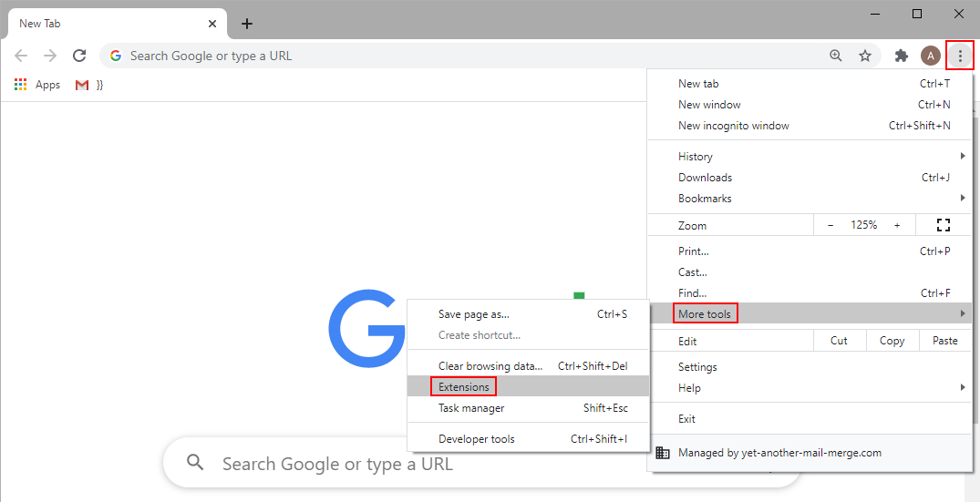Click the three-dot Chrome menu icon

click(960, 56)
